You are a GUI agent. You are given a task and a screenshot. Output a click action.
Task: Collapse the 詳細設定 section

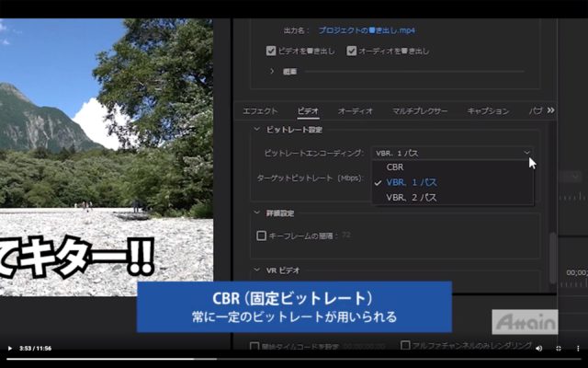click(257, 213)
